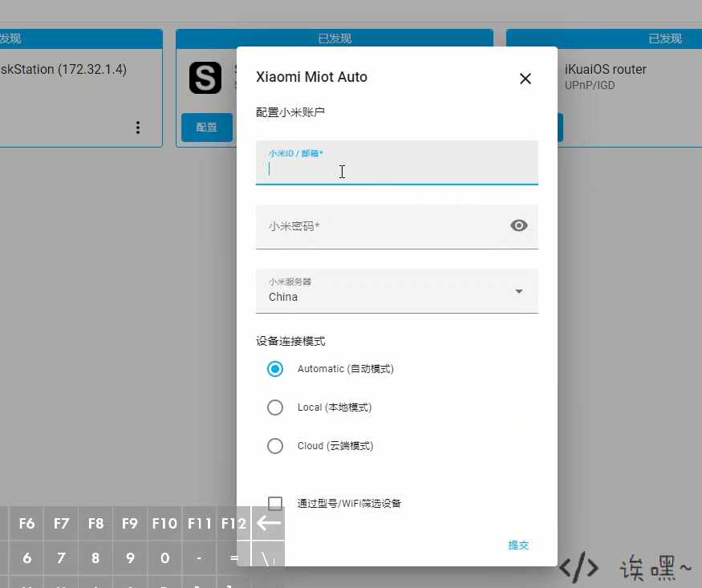Image resolution: width=702 pixels, height=588 pixels.
Task: Click F10 key on on-screen keyboard
Action: coord(164,523)
